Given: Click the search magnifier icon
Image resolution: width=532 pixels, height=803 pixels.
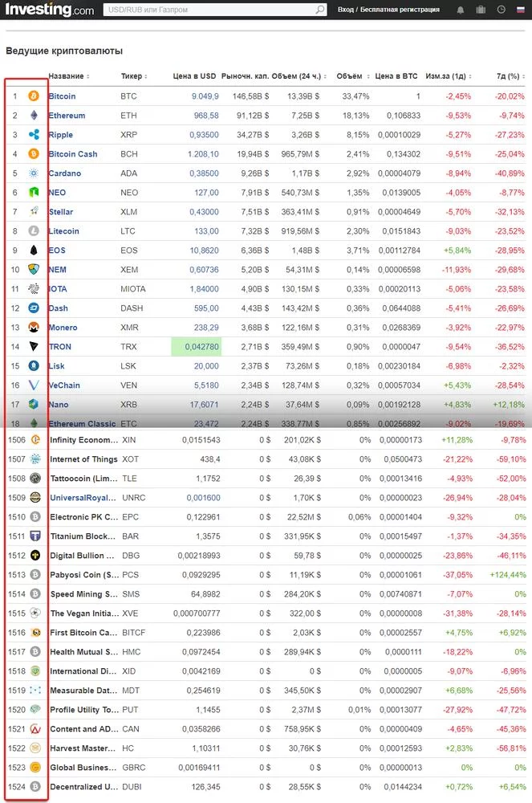Looking at the screenshot, I should 320,10.
